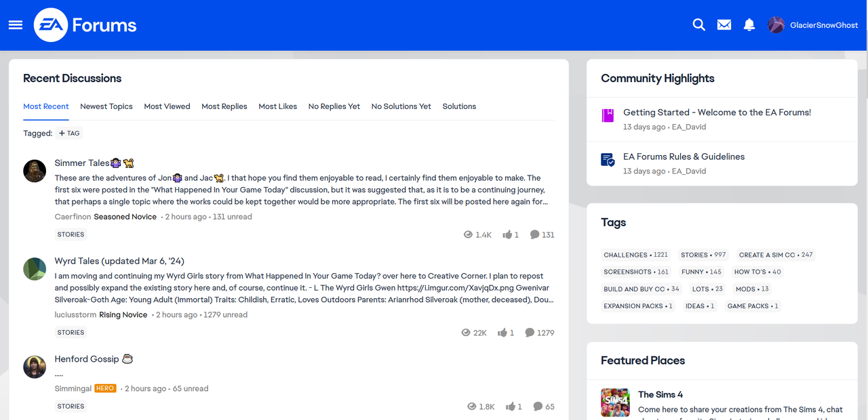Switch to the Most Likes tab

coord(278,106)
